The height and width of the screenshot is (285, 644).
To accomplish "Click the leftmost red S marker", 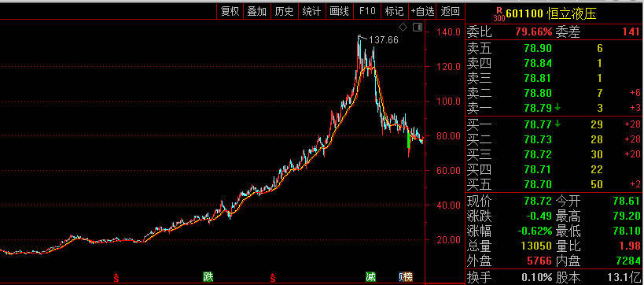I will 116,277.
